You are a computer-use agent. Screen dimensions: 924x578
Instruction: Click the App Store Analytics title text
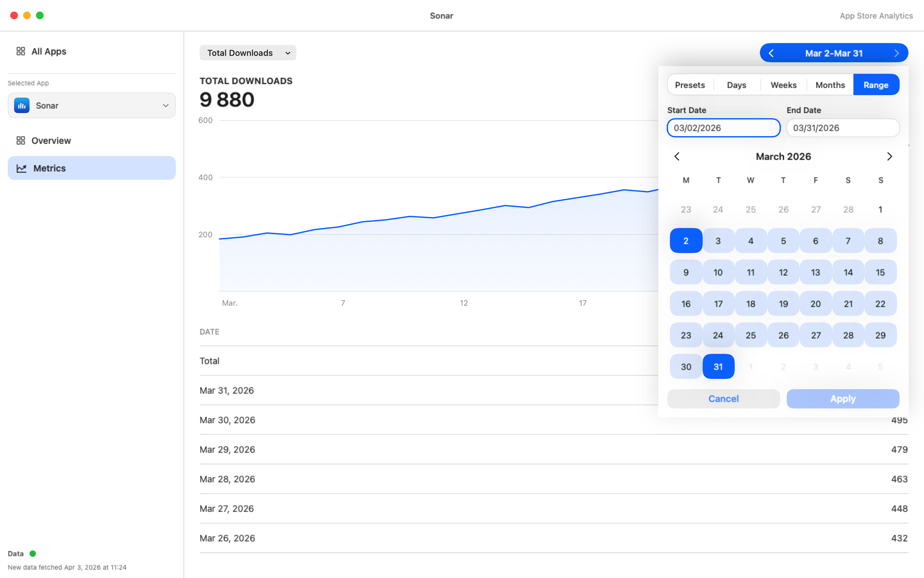pyautogui.click(x=876, y=16)
